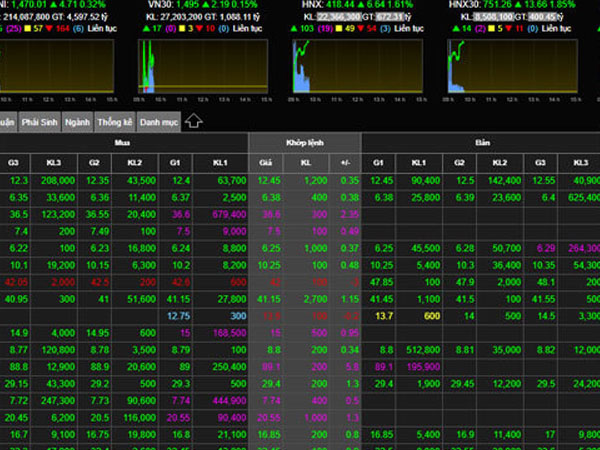Click the red matched price 42
Viewport: 600px width, 450px height.
point(275,282)
